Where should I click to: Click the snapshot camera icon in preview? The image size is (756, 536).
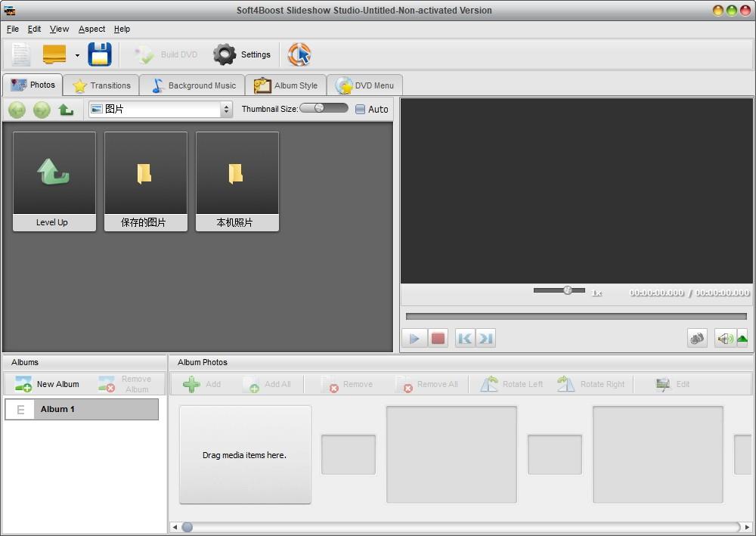coord(697,339)
